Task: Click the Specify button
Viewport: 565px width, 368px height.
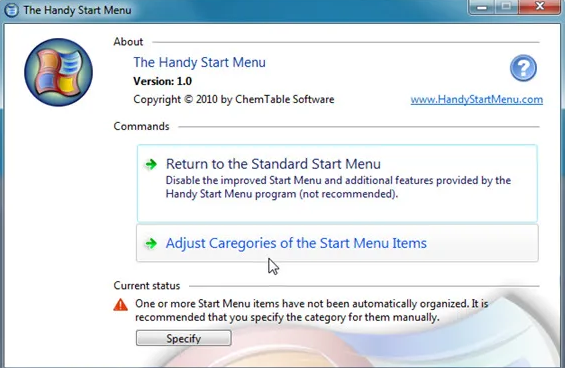Action: 183,338
